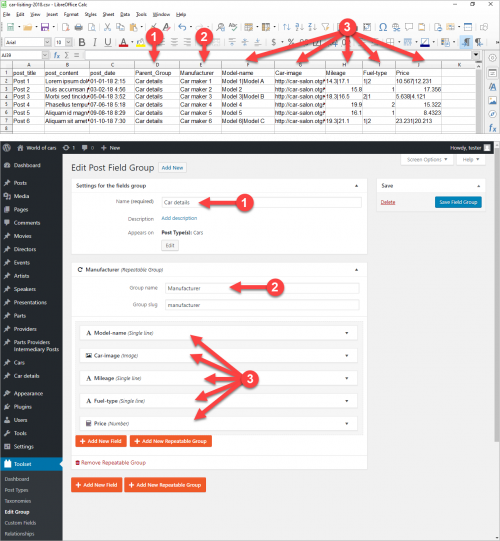Toggle Underline formatting in Calc toolbar
The height and width of the screenshot is (541, 500).
(x=108, y=42)
